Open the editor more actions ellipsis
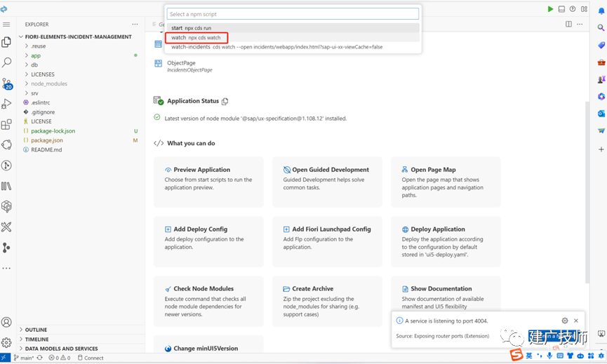This screenshot has width=607, height=364. (x=580, y=24)
